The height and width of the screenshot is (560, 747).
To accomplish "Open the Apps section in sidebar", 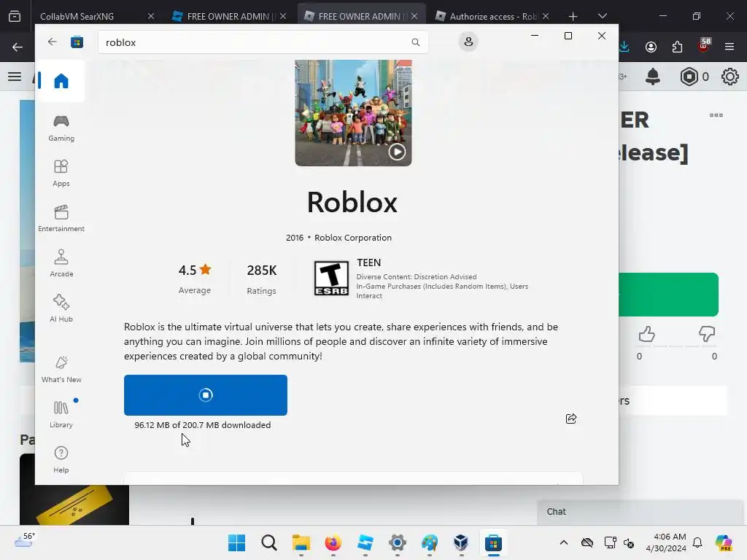I will pyautogui.click(x=61, y=174).
